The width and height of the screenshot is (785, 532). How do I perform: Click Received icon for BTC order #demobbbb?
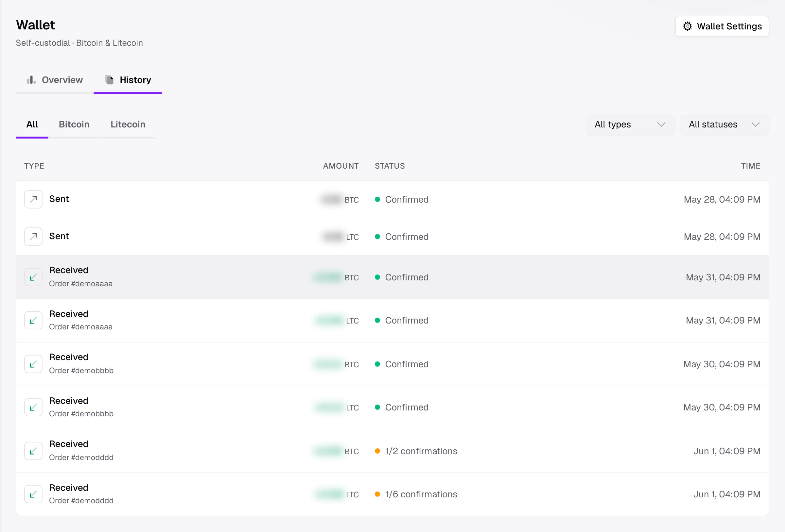[x=33, y=364]
